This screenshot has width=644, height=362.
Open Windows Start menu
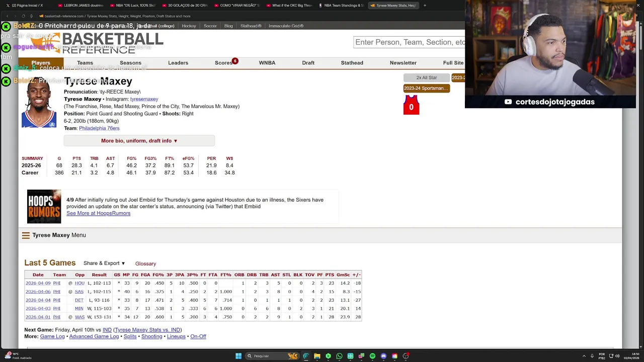238,356
